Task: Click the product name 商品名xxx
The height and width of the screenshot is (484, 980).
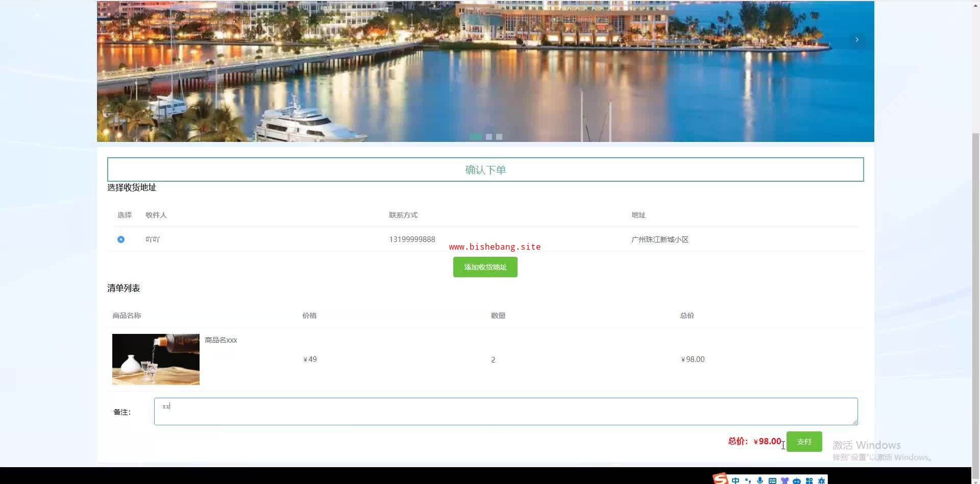Action: (221, 340)
